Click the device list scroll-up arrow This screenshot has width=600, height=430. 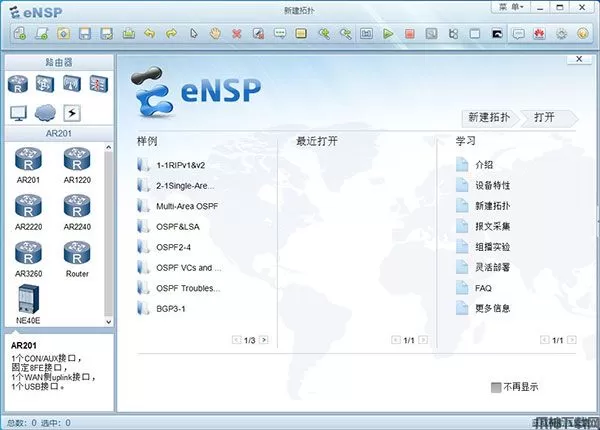point(109,147)
